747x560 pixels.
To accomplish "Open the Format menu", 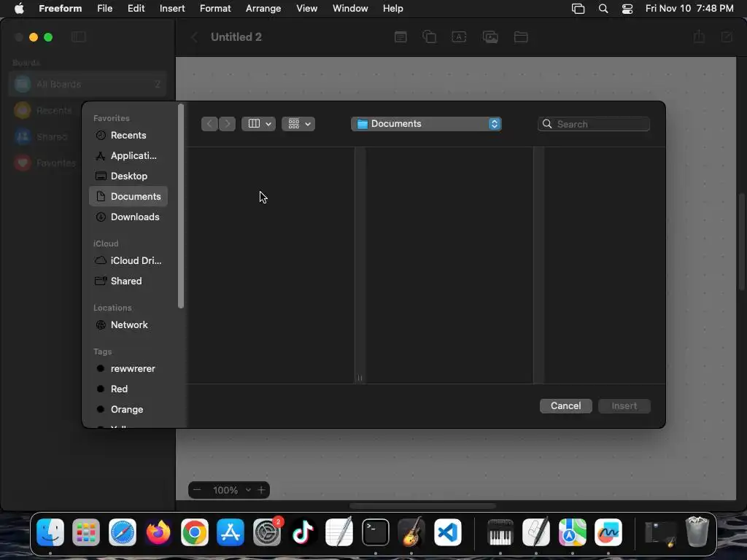I will 215,9.
